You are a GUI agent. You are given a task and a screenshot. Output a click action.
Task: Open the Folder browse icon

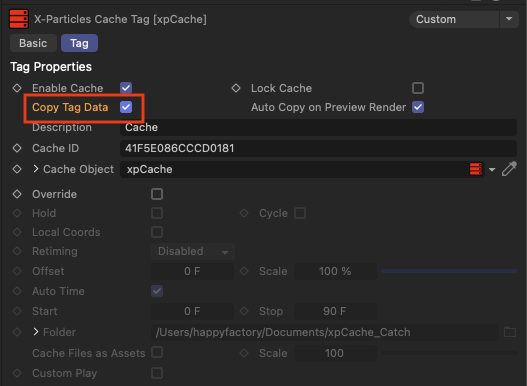[510, 332]
